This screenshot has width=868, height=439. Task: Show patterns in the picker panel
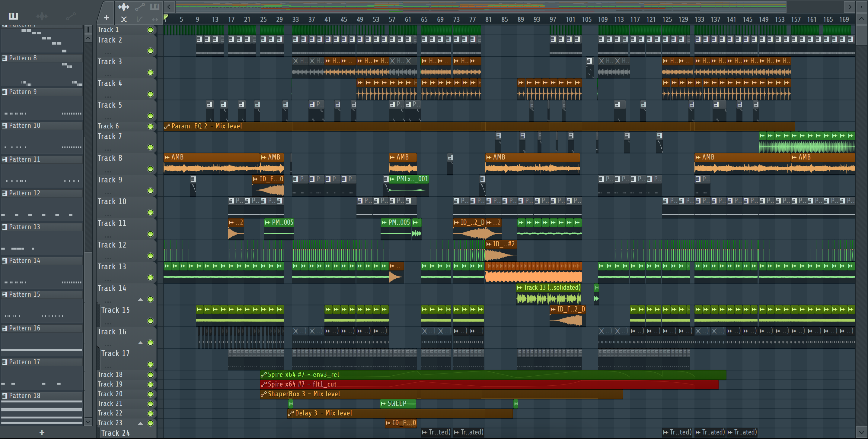coord(13,16)
